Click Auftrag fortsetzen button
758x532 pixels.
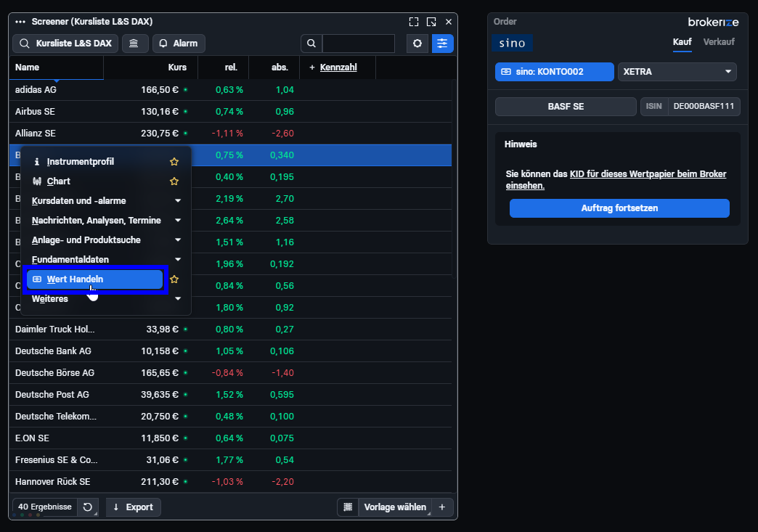tap(619, 208)
